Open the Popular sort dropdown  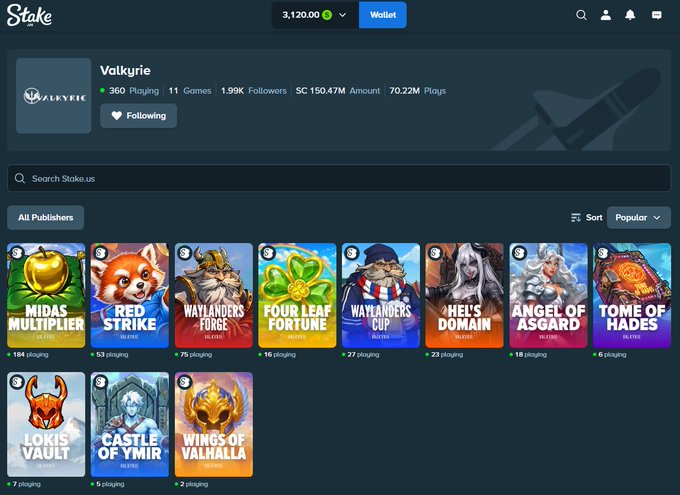[638, 217]
